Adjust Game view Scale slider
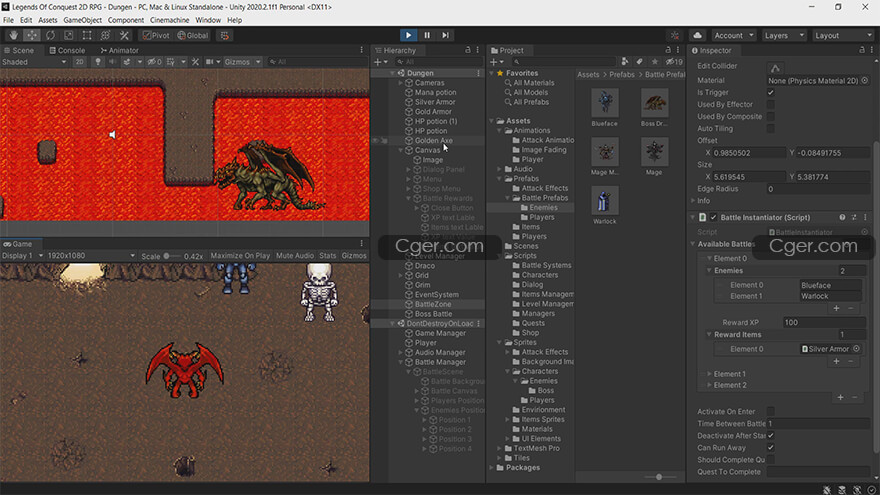 (x=173, y=256)
